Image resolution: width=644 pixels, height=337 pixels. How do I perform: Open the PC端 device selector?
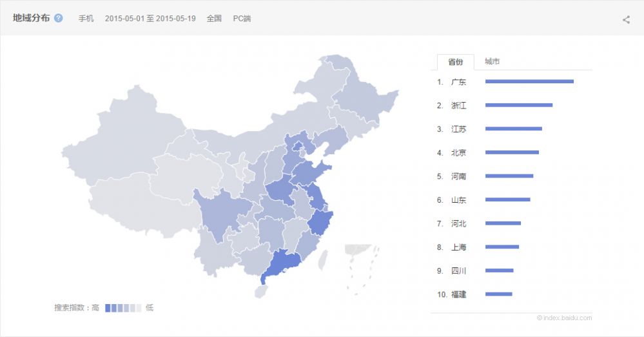[242, 19]
